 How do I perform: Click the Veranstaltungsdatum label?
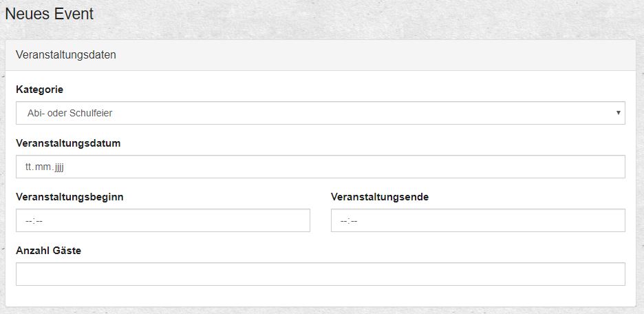coord(68,143)
